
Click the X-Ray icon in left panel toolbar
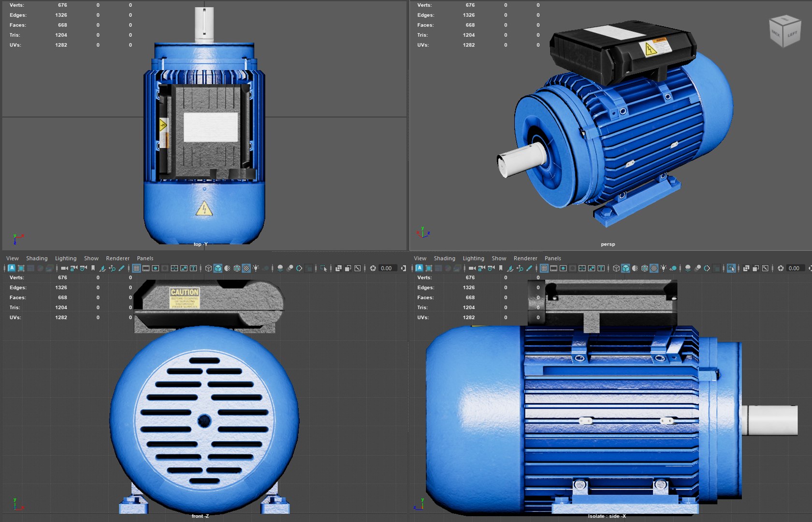338,268
